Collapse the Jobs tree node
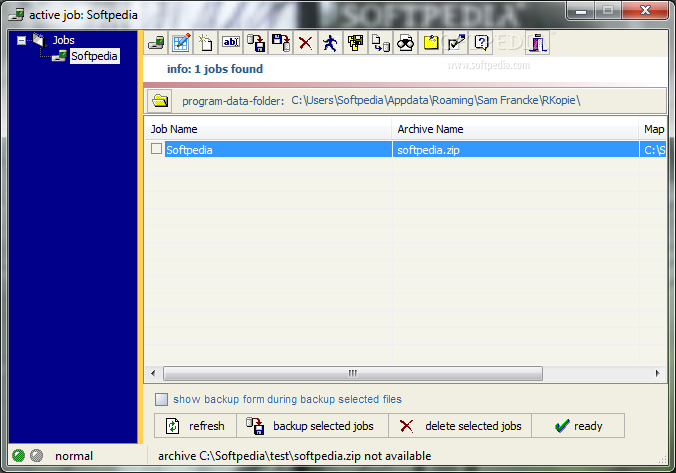Image resolution: width=676 pixels, height=473 pixels. [x=21, y=41]
